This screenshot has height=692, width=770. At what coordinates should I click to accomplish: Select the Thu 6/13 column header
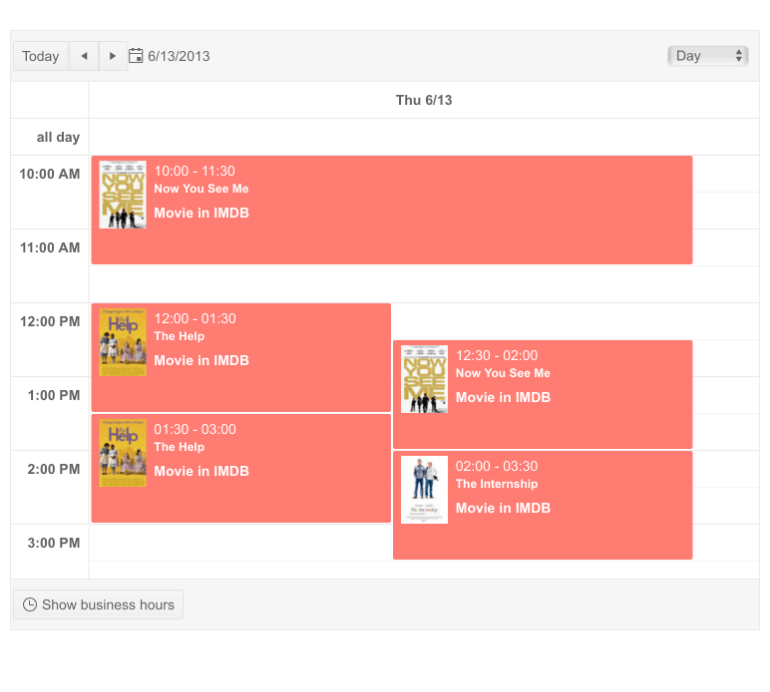point(424,100)
